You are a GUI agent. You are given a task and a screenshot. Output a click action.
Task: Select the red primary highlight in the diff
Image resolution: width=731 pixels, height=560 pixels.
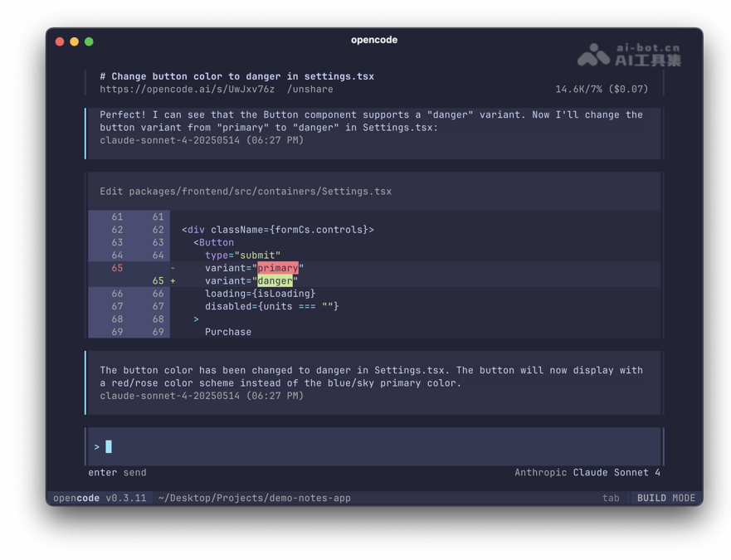click(277, 268)
